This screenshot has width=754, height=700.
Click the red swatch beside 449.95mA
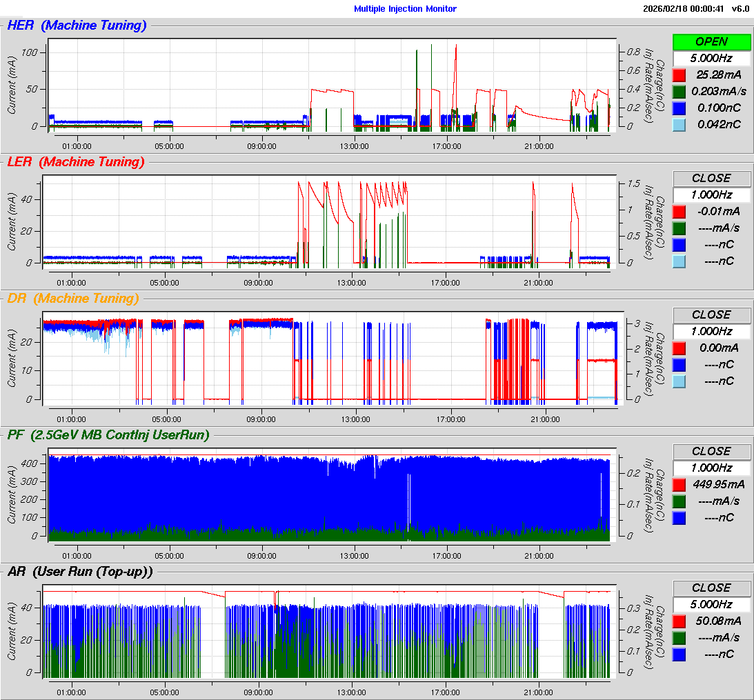point(679,484)
